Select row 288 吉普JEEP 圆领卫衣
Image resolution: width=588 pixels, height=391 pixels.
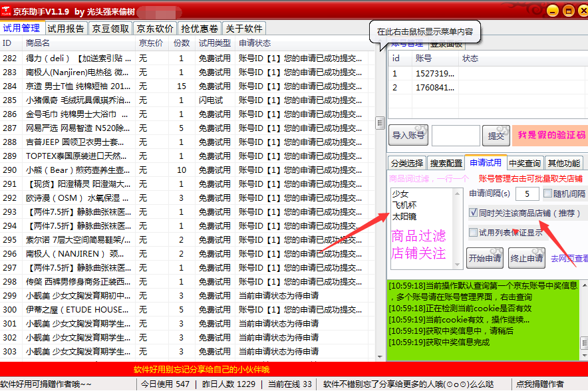click(x=187, y=142)
